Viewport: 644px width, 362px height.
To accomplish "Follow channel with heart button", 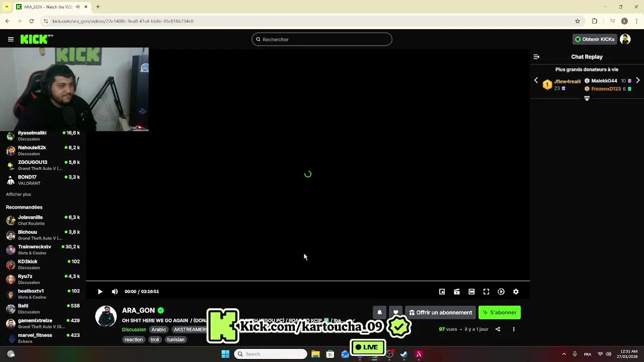I will [396, 312].
